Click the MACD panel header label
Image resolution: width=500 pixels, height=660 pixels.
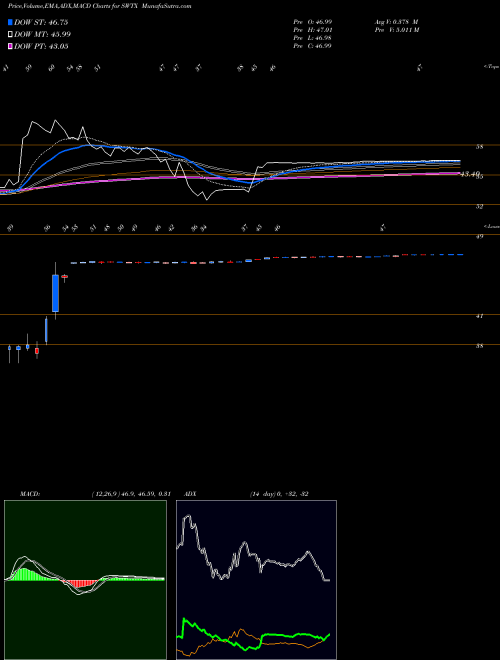click(30, 494)
